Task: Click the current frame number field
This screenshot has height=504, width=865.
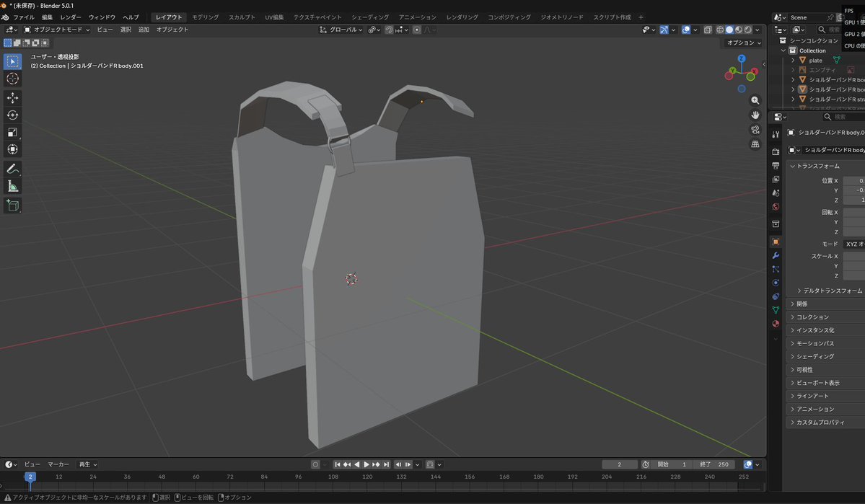Action: click(620, 464)
